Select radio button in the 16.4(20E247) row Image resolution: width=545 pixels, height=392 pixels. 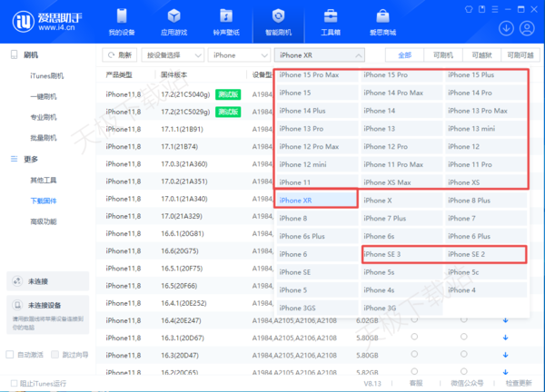(414, 319)
